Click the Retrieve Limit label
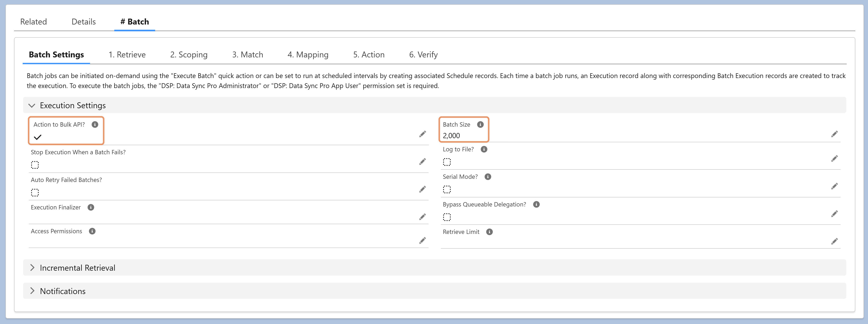Image resolution: width=868 pixels, height=324 pixels. point(461,232)
